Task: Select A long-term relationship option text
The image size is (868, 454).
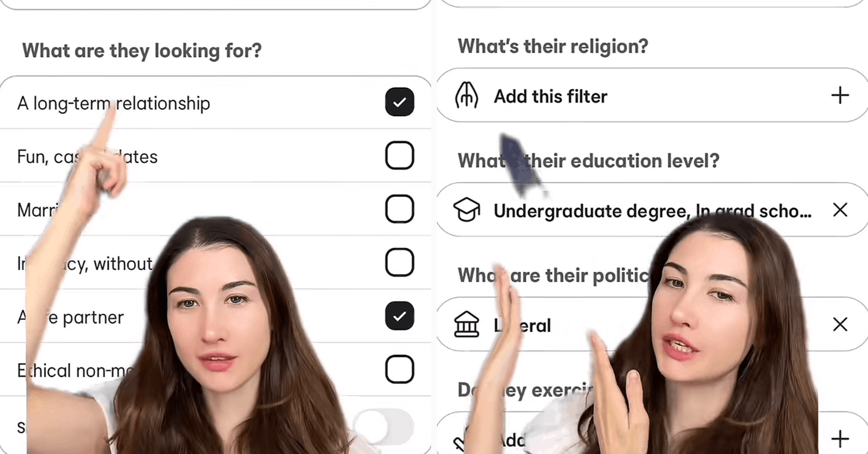Action: [113, 104]
